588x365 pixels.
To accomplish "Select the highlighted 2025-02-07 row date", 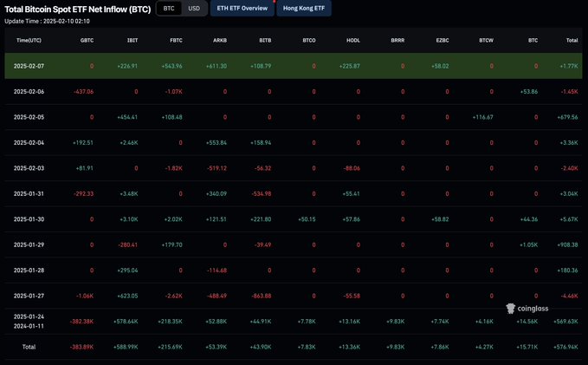I will [x=30, y=66].
